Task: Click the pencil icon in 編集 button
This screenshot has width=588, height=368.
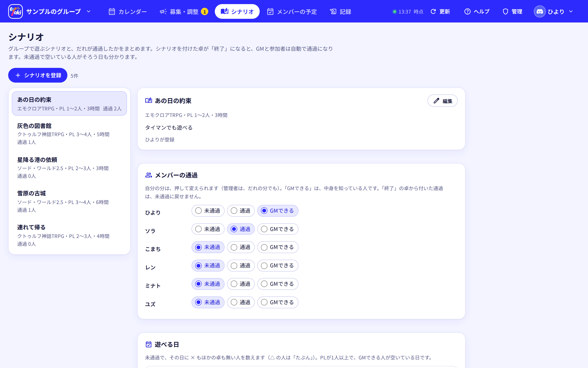Action: coord(436,101)
